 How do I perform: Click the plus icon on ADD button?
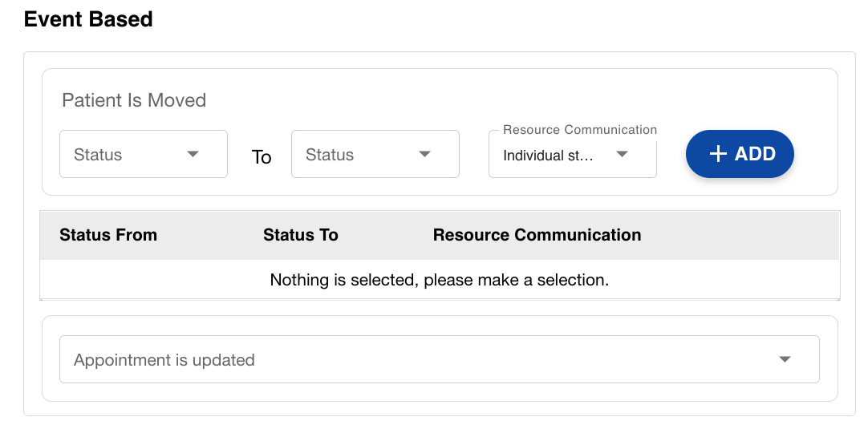[718, 154]
